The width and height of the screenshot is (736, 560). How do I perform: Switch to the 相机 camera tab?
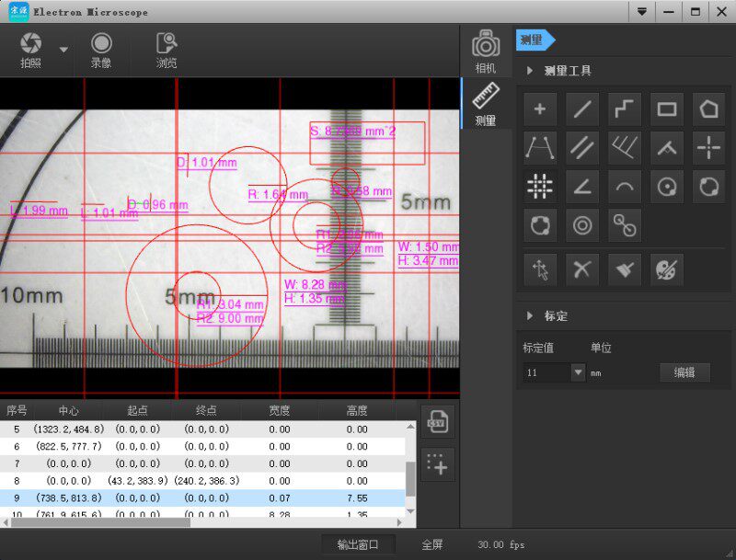pyautogui.click(x=486, y=51)
